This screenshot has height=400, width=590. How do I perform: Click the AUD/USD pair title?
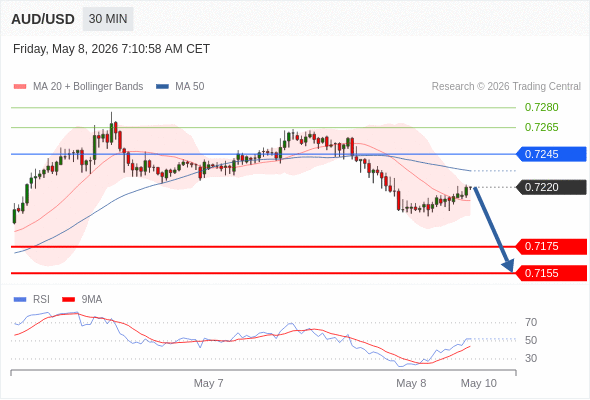[x=43, y=19]
